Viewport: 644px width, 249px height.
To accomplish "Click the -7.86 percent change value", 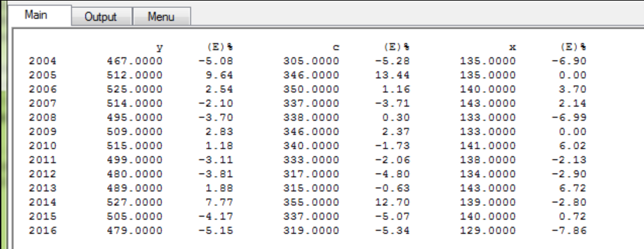I will tap(569, 231).
